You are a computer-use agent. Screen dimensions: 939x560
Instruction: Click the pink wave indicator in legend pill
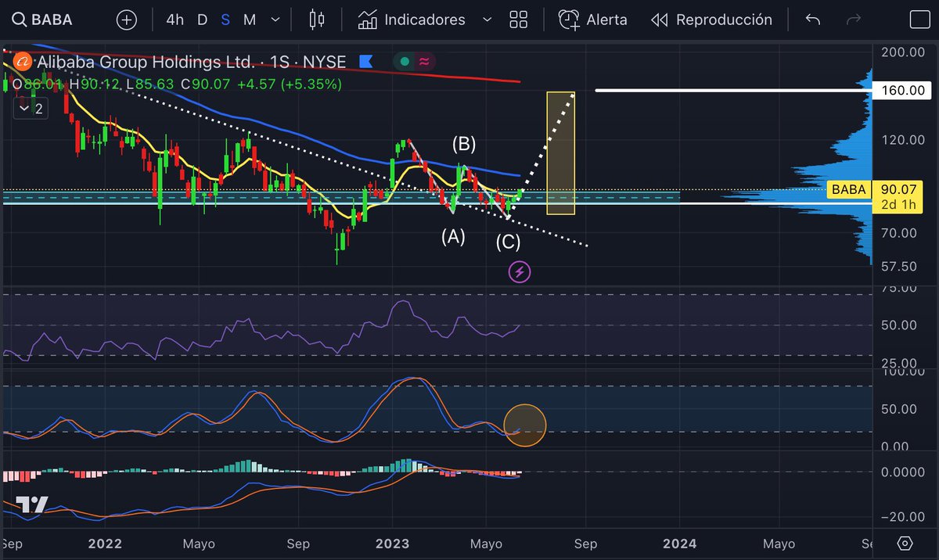[425, 61]
